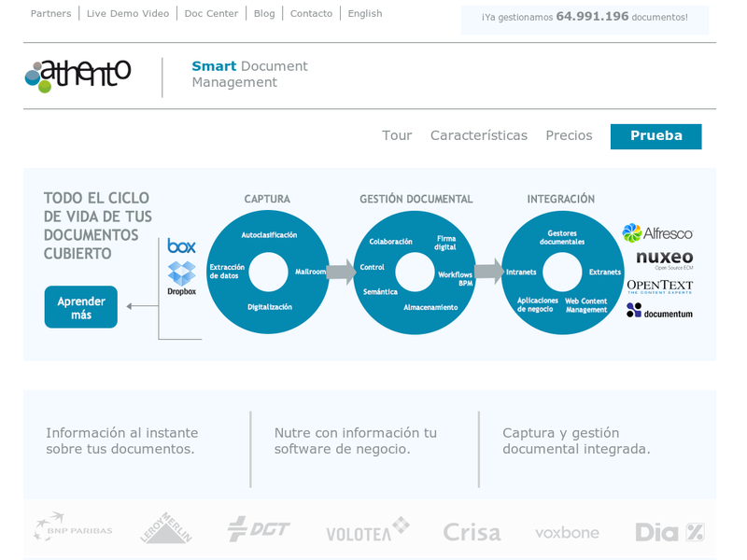Open the Partners page

pyautogui.click(x=50, y=14)
